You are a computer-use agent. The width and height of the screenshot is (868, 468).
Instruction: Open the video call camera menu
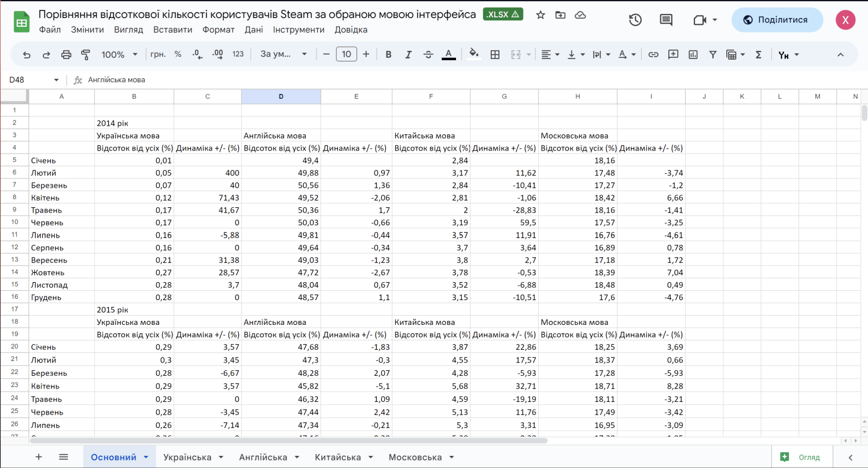tap(705, 20)
